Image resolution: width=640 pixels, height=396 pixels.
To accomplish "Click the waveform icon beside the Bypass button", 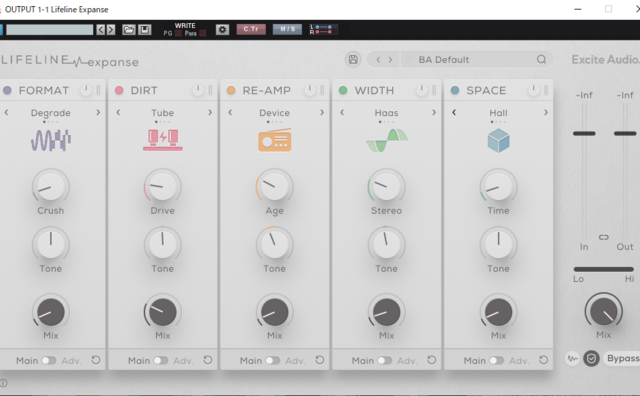I will point(572,359).
